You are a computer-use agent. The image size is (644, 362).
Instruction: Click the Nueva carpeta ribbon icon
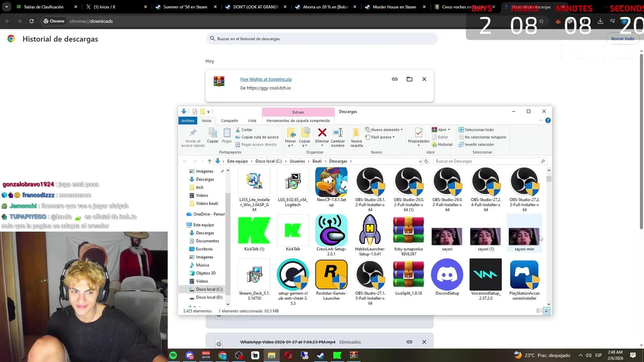tap(356, 133)
